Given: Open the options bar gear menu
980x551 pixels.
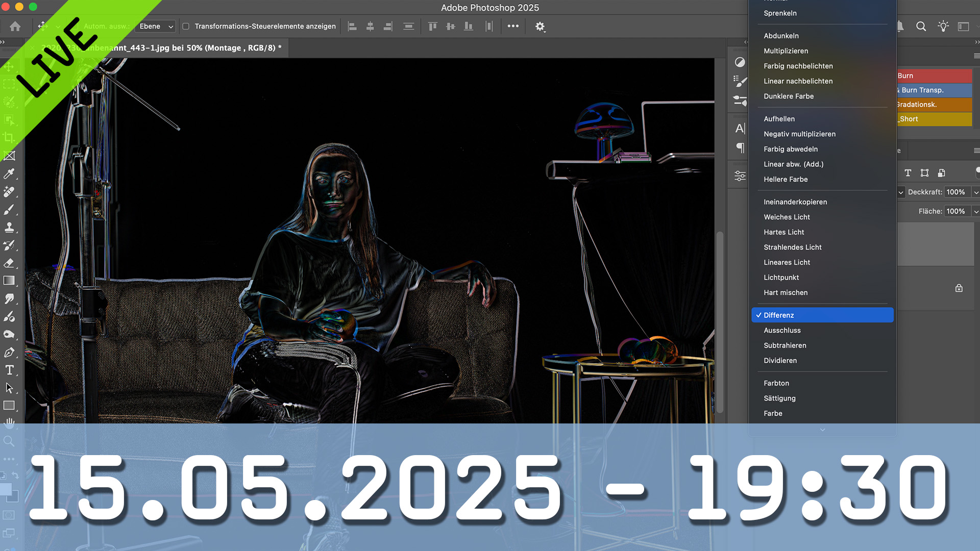Looking at the screenshot, I should [540, 27].
